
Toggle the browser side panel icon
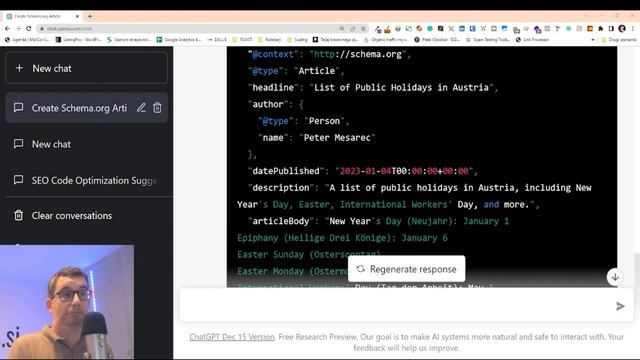611,29
